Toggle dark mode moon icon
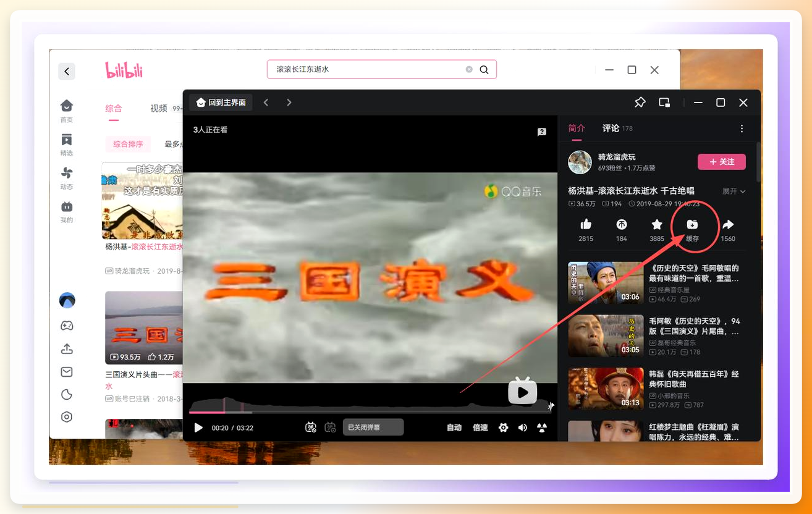Viewport: 812px width, 514px height. pyautogui.click(x=67, y=394)
